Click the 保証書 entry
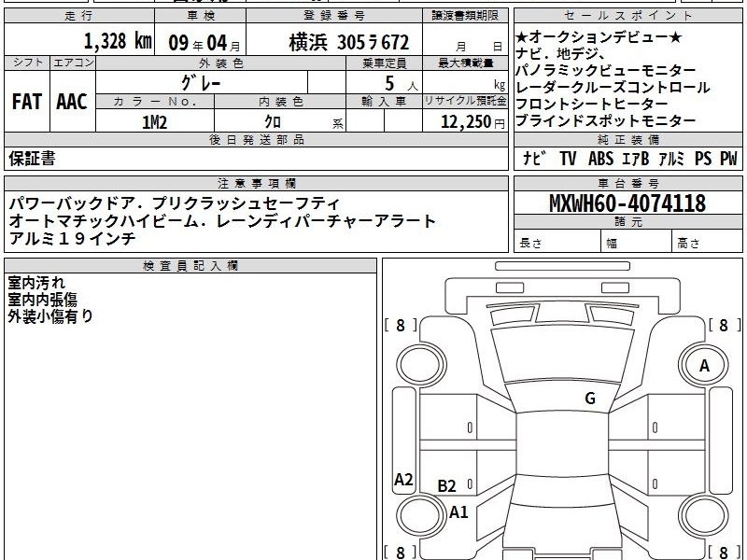Image resolution: width=747 pixels, height=560 pixels. pos(32,159)
